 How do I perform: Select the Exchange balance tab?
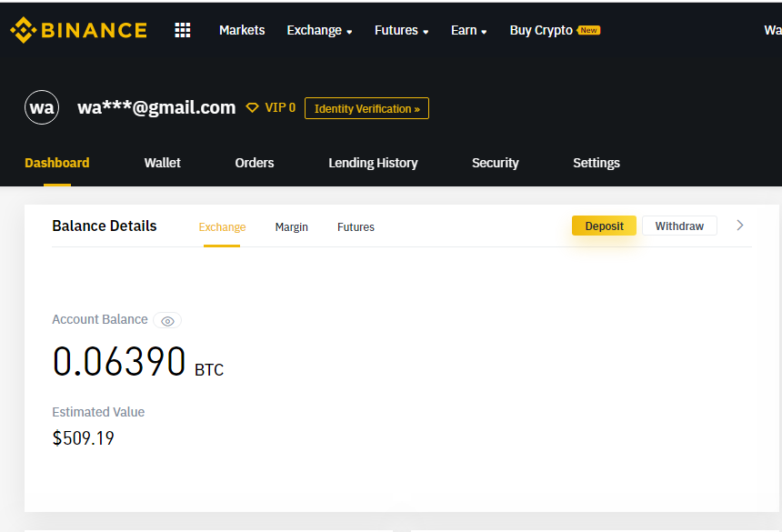(222, 227)
